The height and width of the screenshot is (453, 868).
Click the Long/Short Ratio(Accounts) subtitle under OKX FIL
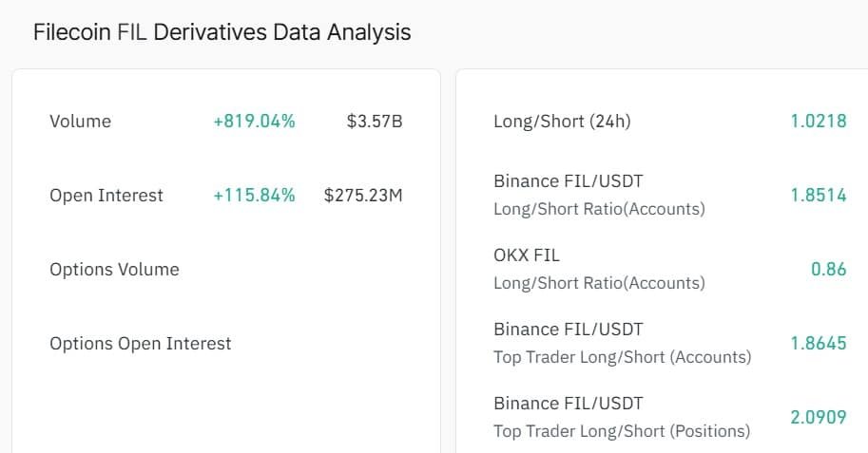[x=599, y=283]
